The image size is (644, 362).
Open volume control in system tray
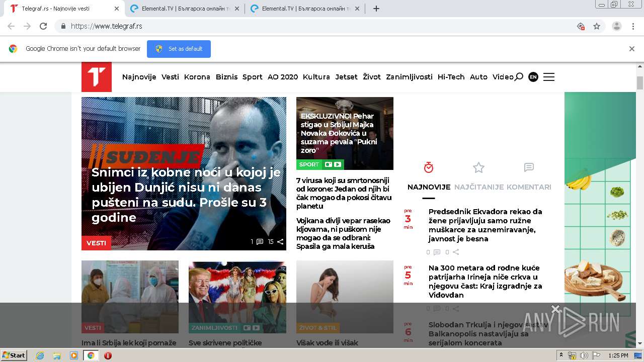pyautogui.click(x=584, y=355)
